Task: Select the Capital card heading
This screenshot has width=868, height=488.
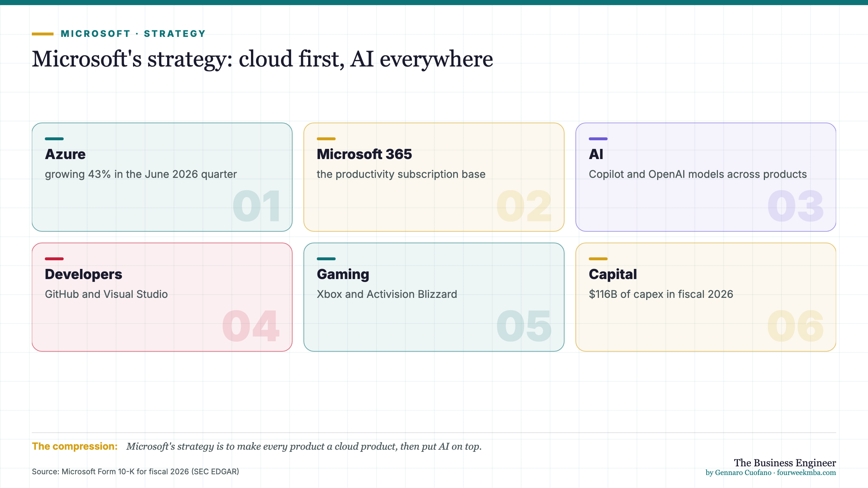Action: click(613, 274)
